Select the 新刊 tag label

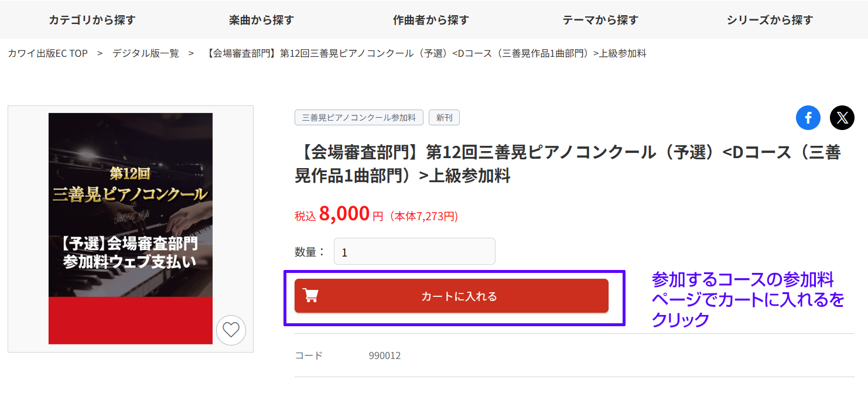pyautogui.click(x=444, y=118)
